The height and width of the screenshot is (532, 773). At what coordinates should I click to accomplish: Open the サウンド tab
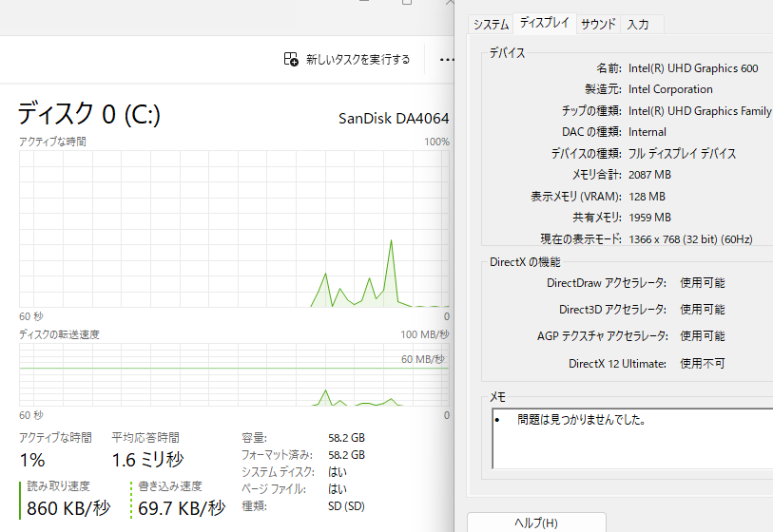598,24
